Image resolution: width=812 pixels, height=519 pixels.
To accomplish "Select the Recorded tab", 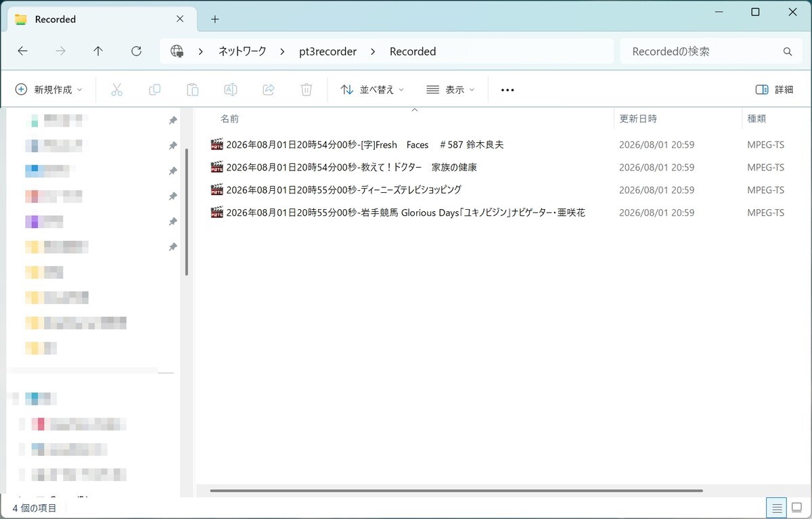I will coord(101,19).
